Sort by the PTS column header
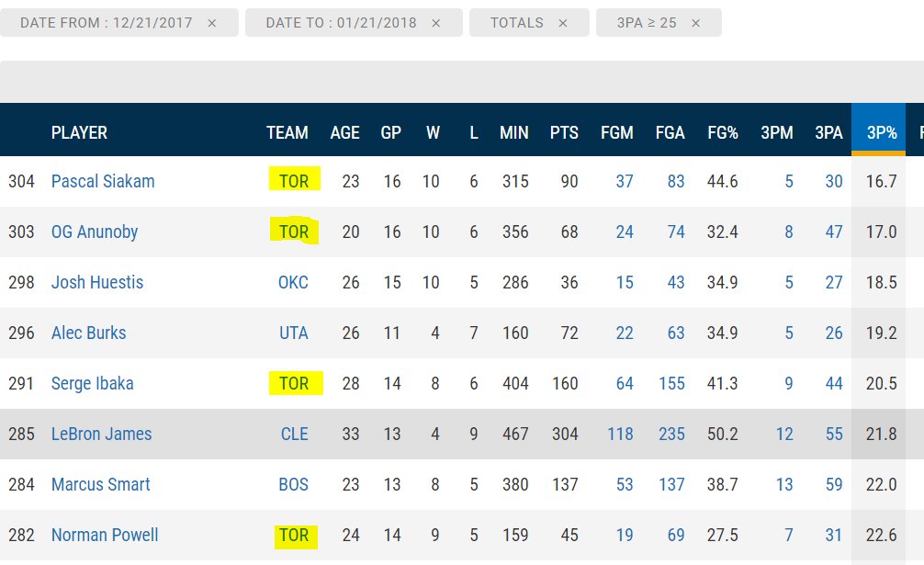 click(564, 132)
